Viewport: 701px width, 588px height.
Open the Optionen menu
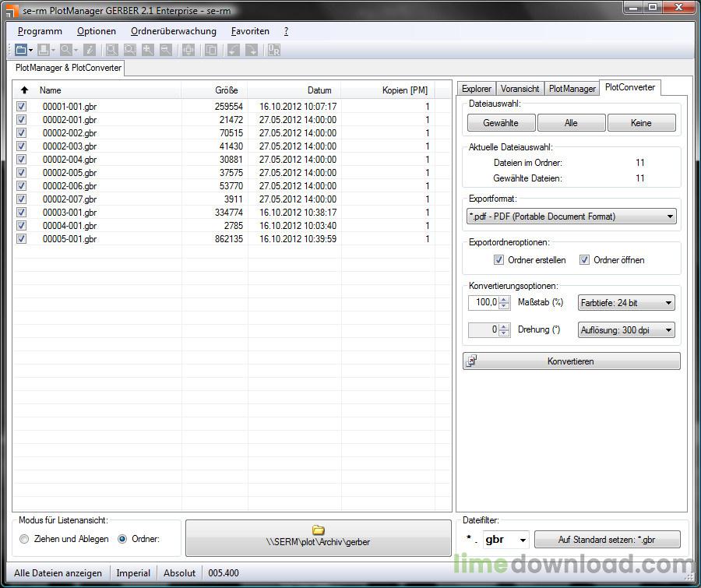(97, 31)
